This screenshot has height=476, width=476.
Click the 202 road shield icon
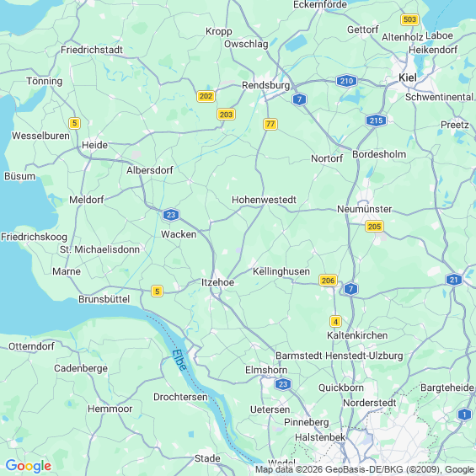tap(206, 96)
